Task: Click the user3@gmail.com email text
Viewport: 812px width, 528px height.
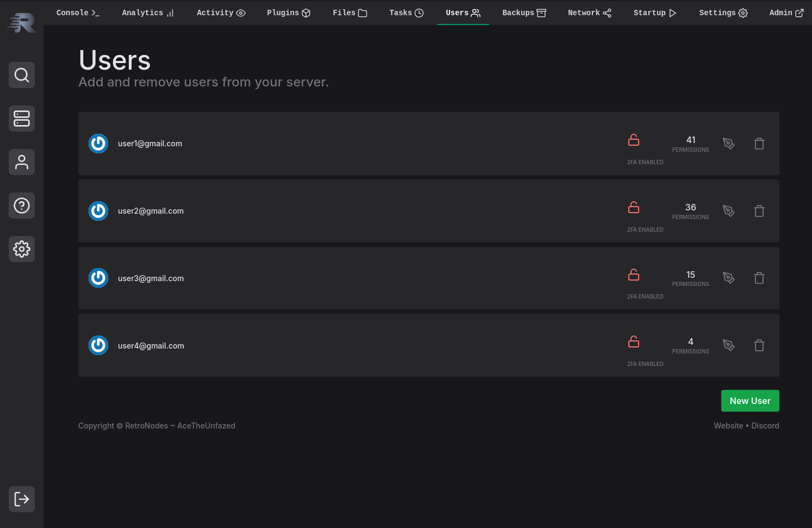Action: tap(151, 278)
